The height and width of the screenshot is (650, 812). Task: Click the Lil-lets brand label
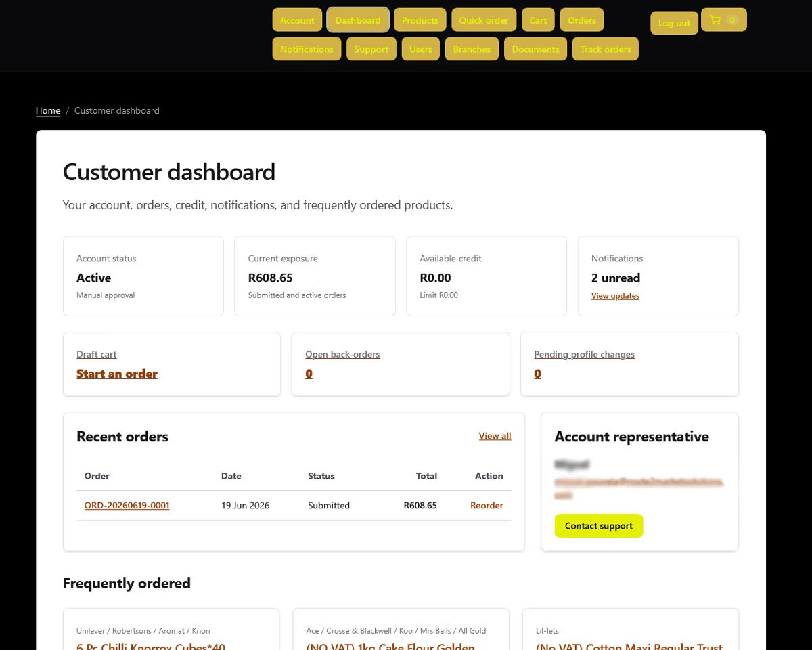point(547,630)
